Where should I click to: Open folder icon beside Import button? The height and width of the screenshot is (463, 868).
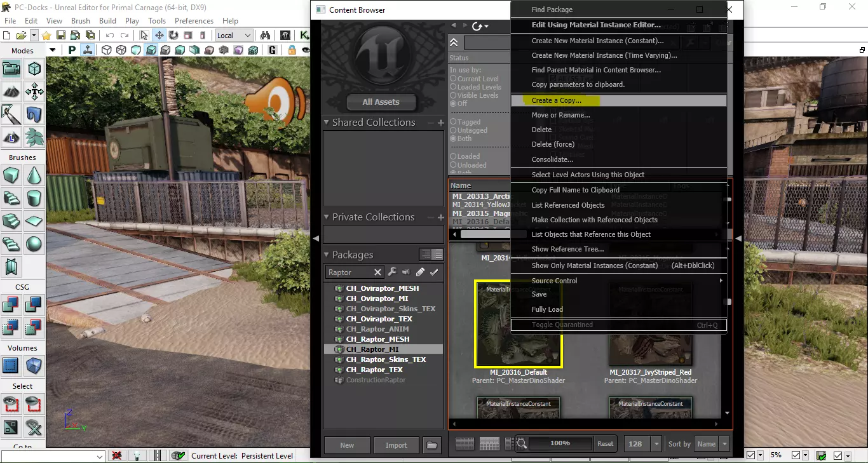coord(432,445)
